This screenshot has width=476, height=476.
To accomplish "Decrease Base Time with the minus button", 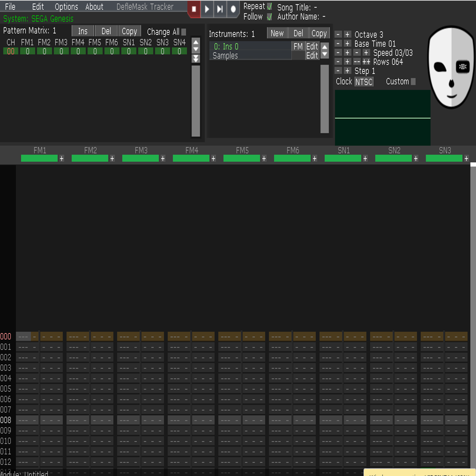I will coord(338,44).
